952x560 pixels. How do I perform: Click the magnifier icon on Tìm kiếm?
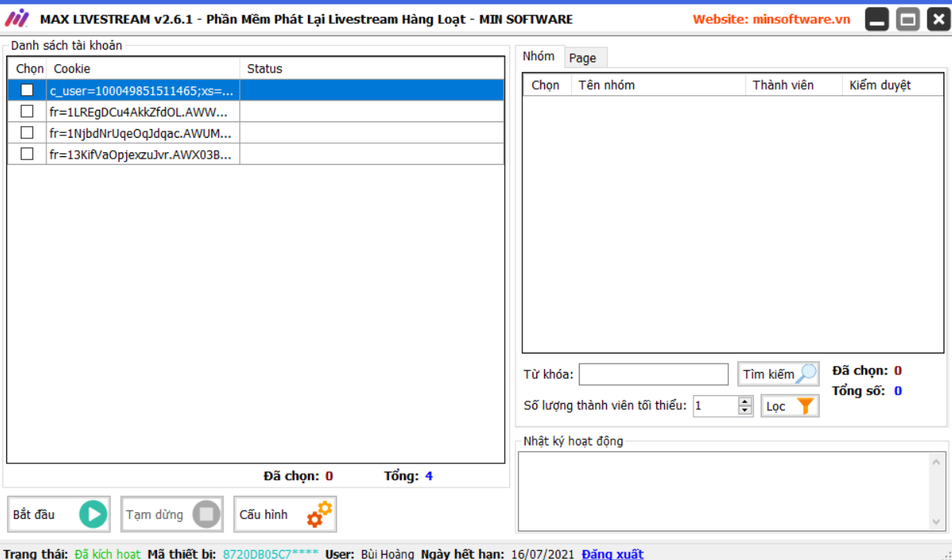[x=806, y=374]
